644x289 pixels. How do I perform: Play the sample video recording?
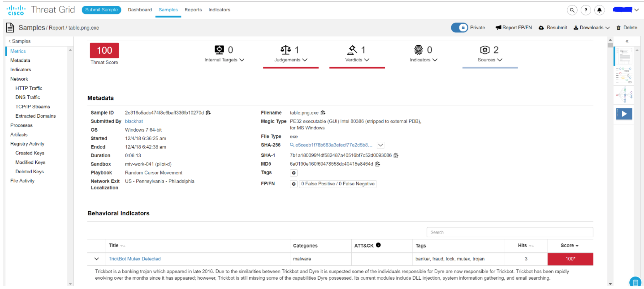624,114
